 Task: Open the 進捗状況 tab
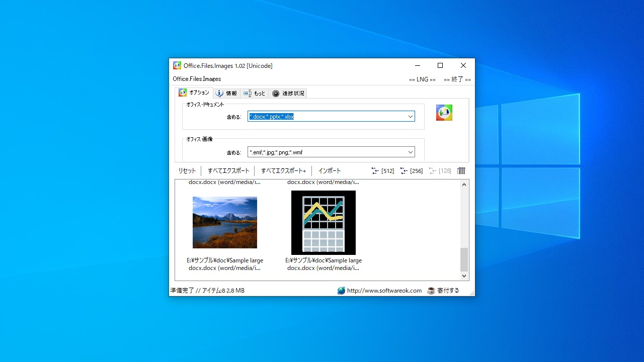click(288, 94)
